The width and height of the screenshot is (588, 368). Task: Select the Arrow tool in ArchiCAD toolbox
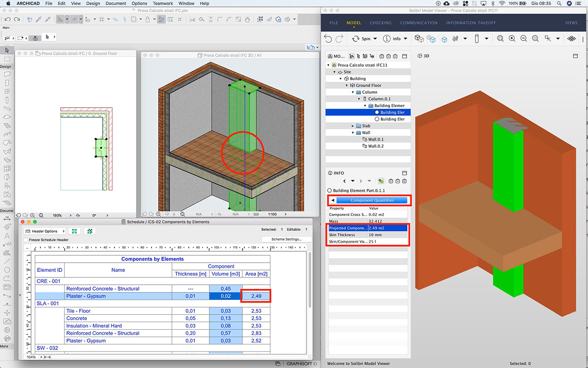click(x=6, y=51)
